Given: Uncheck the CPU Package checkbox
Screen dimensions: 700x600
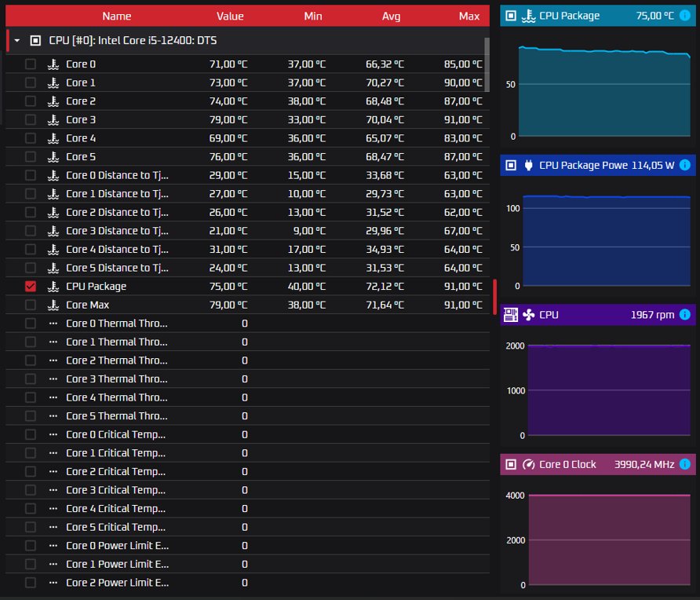Looking at the screenshot, I should [31, 287].
